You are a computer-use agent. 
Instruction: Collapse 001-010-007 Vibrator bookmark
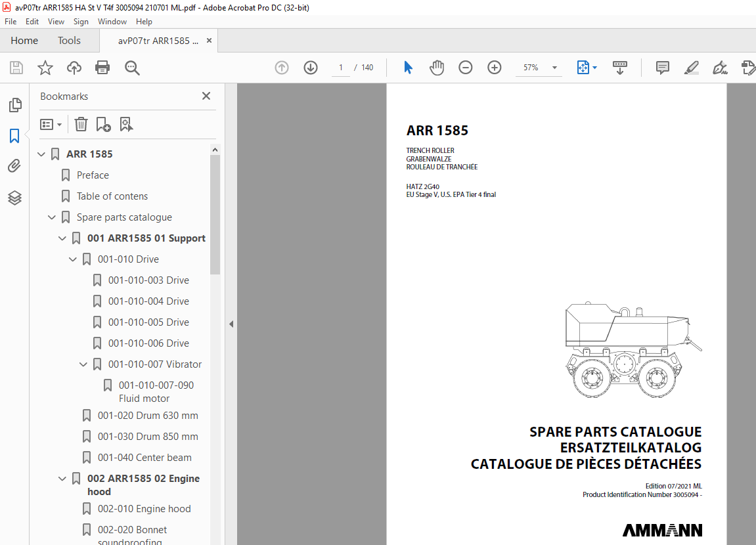(x=83, y=364)
